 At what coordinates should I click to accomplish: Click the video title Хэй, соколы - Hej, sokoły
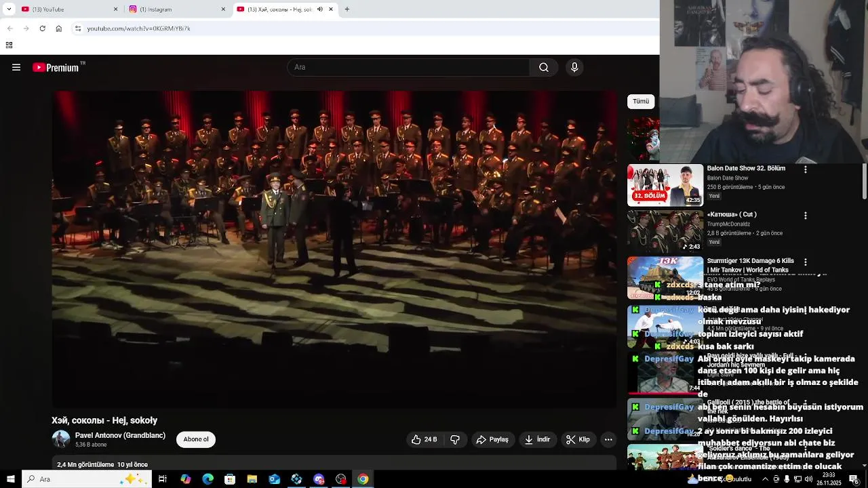coord(104,420)
